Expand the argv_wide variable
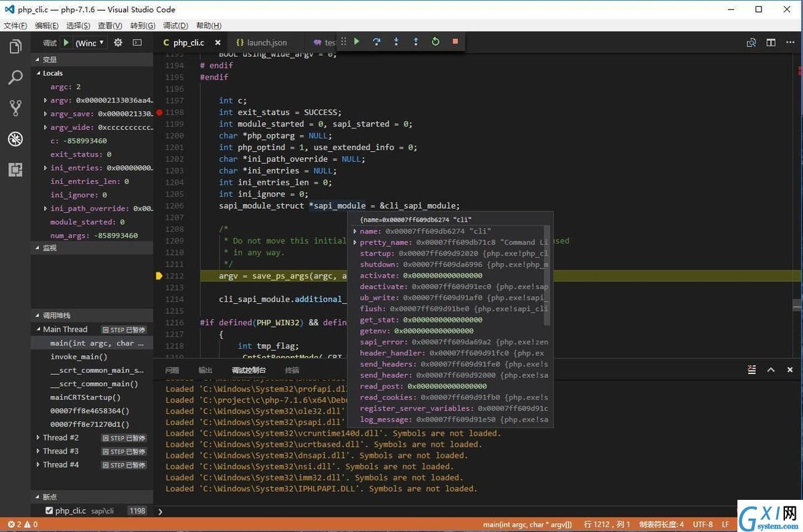The width and height of the screenshot is (803, 532). pos(46,127)
